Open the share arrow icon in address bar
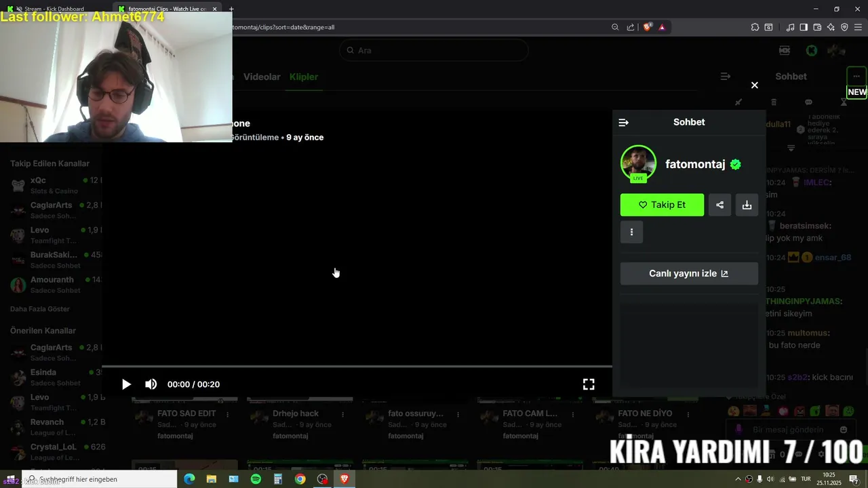868x488 pixels. point(631,27)
